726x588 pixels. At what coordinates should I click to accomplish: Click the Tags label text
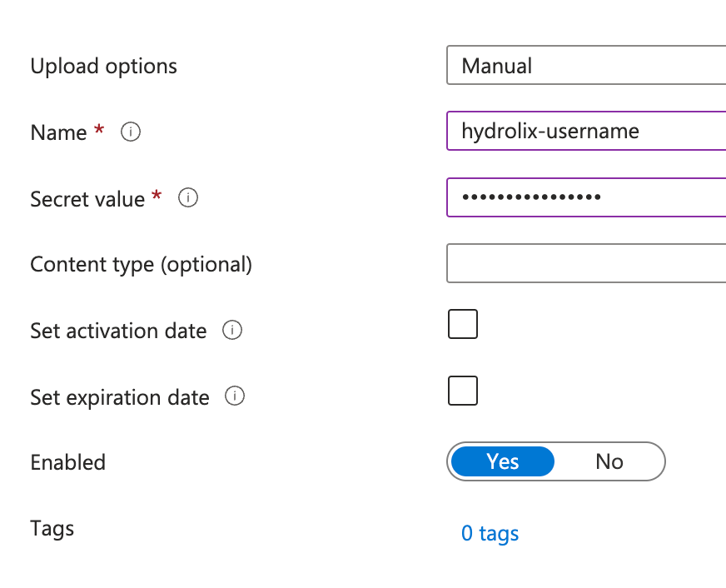coord(52,528)
